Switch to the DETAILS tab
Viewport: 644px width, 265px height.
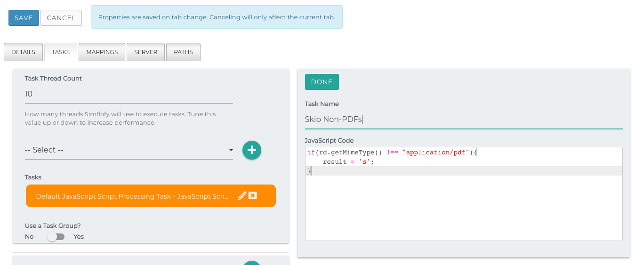(x=23, y=52)
